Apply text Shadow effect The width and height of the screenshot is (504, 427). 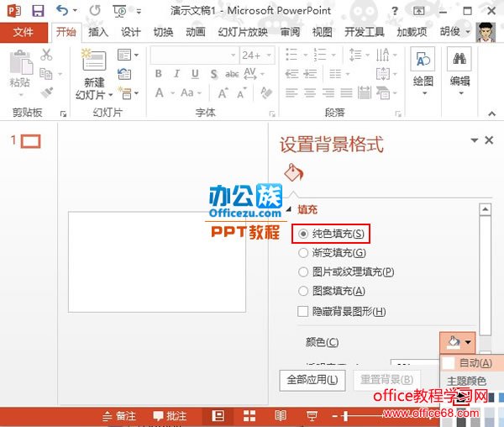213,74
